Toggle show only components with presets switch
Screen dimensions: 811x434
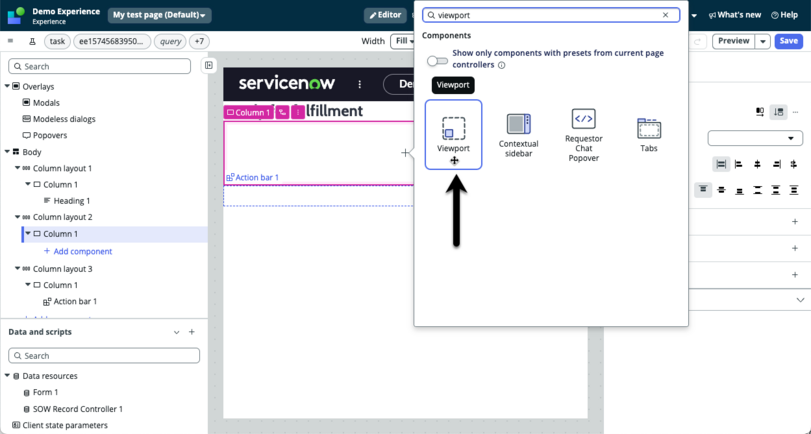click(437, 61)
